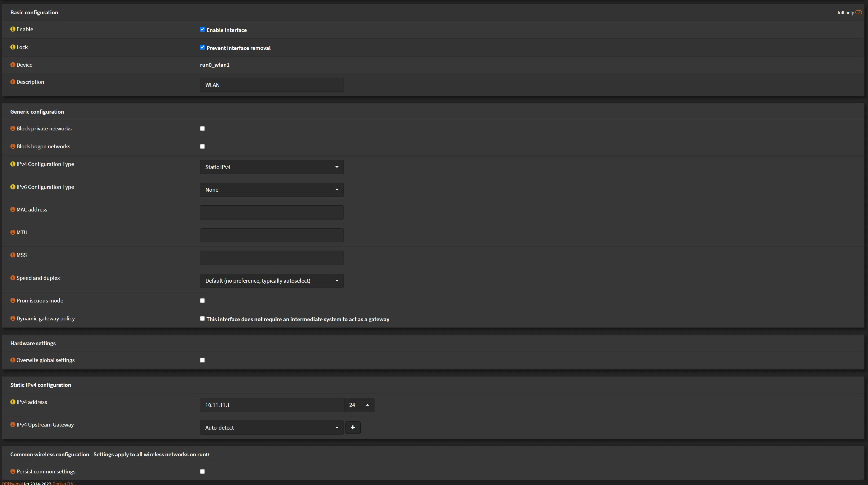Uncheck the Enable Interface checkbox
Image resolution: width=868 pixels, height=485 pixels.
[202, 30]
